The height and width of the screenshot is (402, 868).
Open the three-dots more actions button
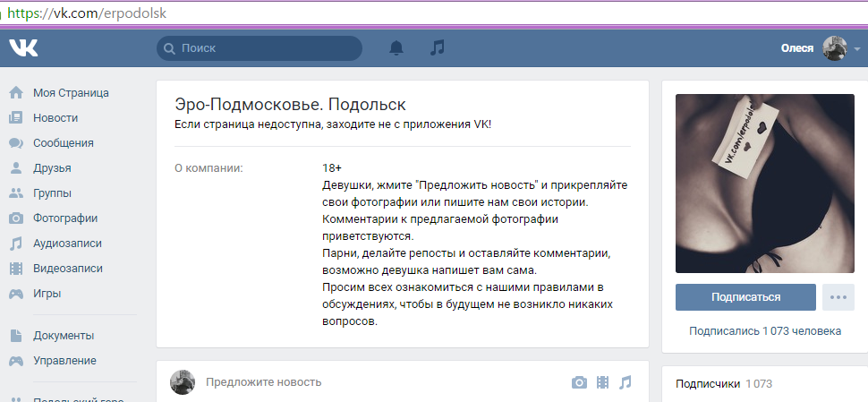(838, 297)
